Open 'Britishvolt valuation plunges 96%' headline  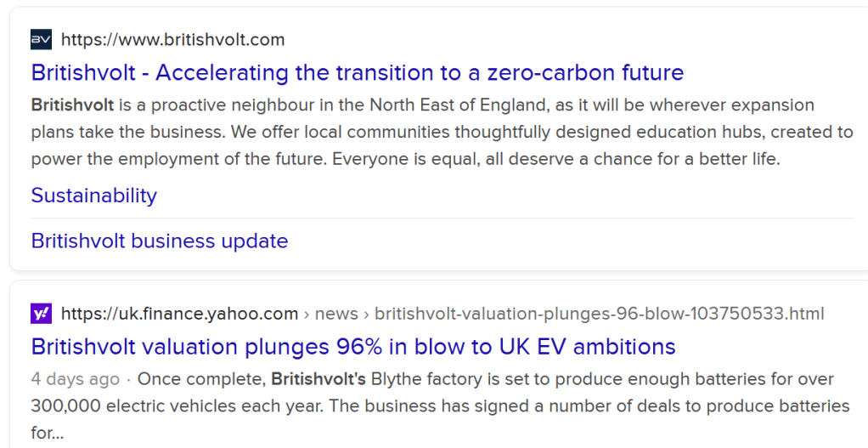point(353,347)
